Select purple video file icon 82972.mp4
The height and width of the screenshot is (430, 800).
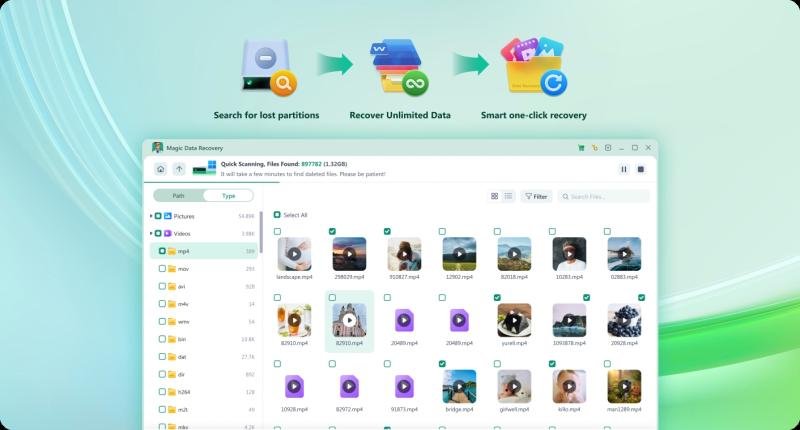click(349, 387)
